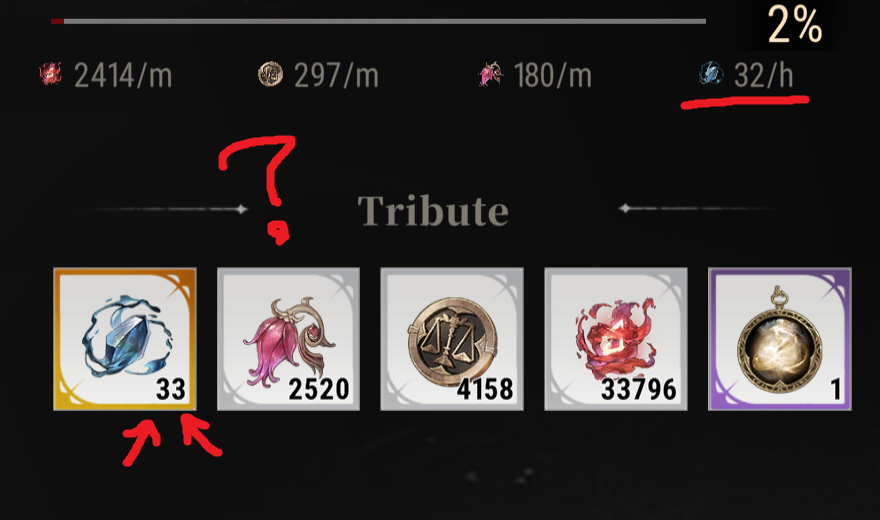The image size is (880, 520).
Task: Click the bronze coin icon beside 297/m
Action: pyautogui.click(x=270, y=74)
